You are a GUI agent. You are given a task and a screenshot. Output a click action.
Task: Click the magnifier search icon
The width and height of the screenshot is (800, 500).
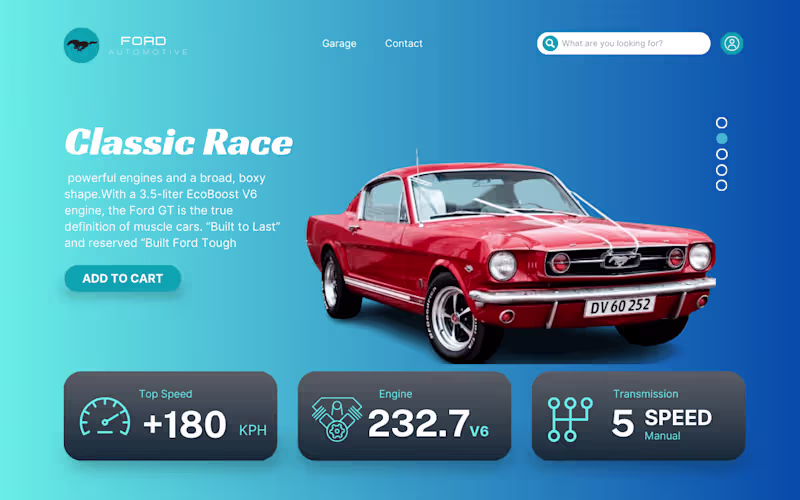click(x=550, y=43)
